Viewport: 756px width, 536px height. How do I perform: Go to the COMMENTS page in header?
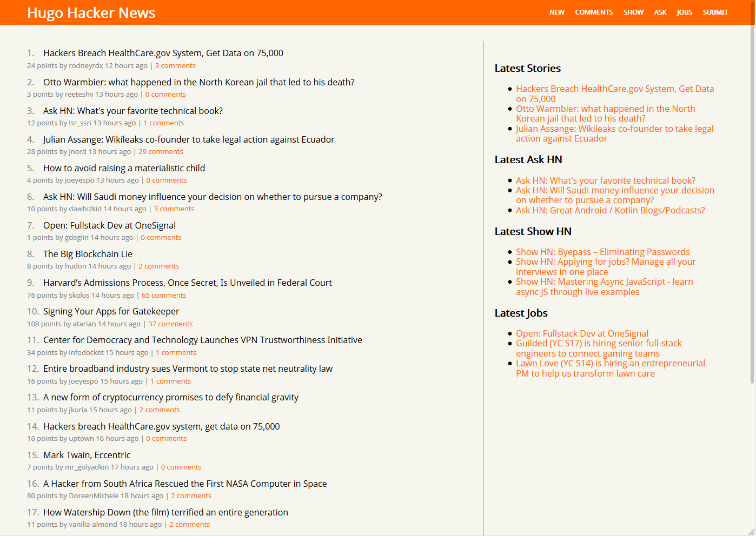(x=593, y=12)
